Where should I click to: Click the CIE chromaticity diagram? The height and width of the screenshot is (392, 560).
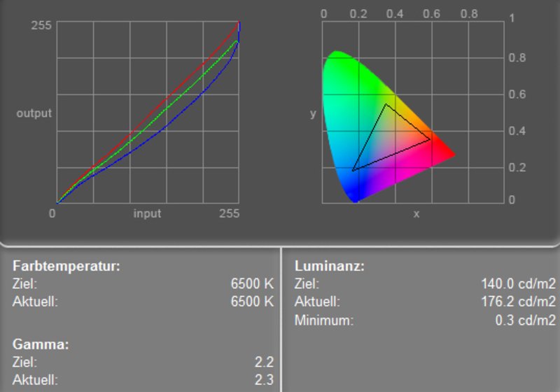click(x=413, y=113)
